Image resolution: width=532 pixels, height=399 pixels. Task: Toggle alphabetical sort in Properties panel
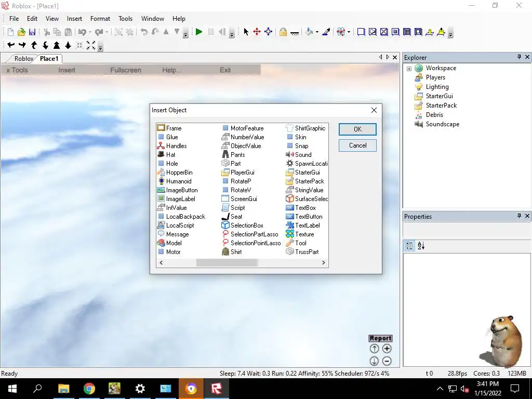[x=421, y=246]
